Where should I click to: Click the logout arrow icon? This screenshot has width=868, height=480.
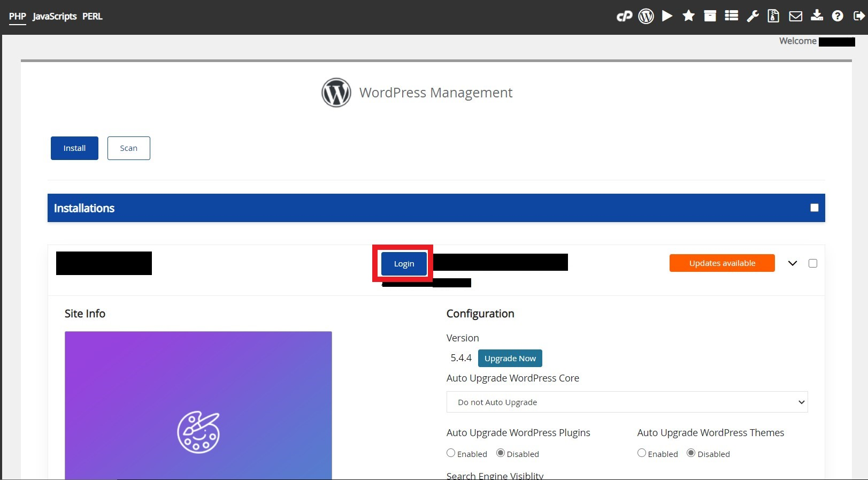point(859,16)
